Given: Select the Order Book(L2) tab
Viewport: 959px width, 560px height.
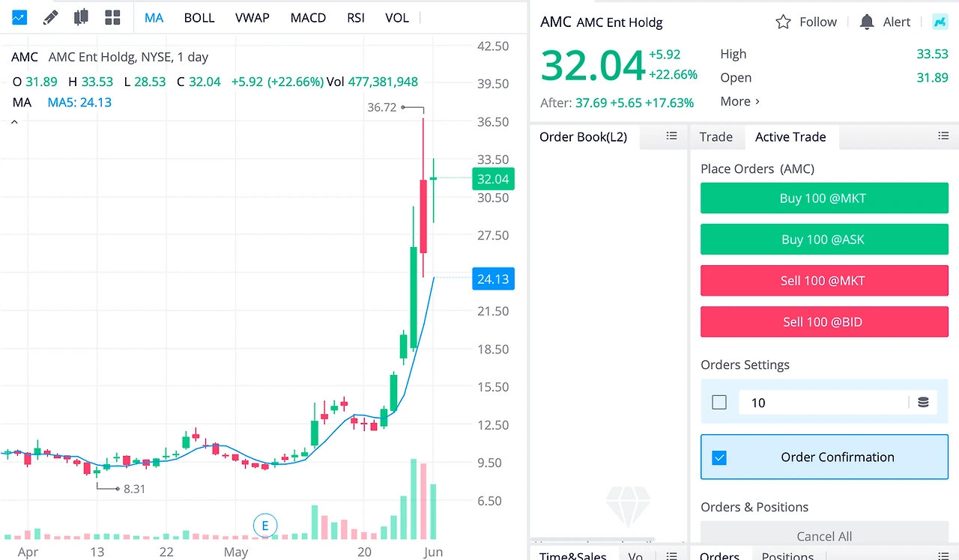Looking at the screenshot, I should click(584, 137).
